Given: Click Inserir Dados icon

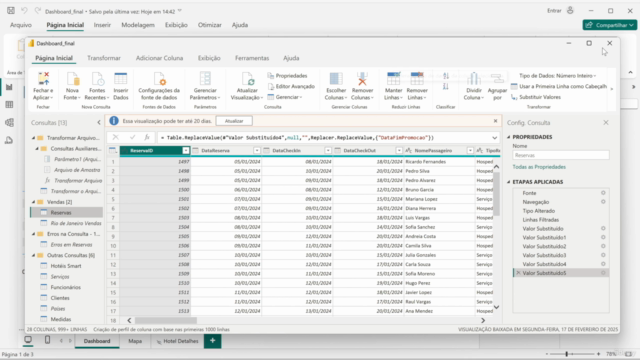Looking at the screenshot, I should coord(121,79).
